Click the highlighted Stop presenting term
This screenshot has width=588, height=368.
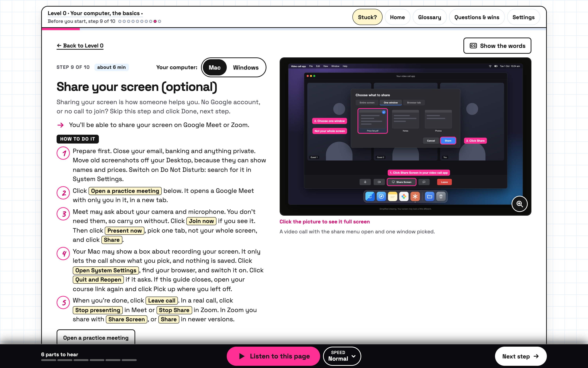[x=98, y=310]
